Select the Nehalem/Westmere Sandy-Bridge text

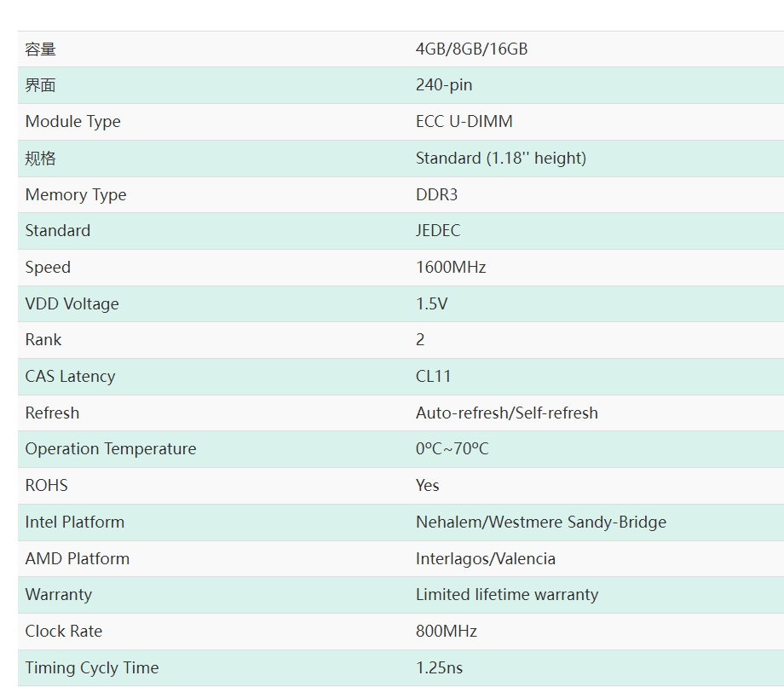click(x=541, y=522)
